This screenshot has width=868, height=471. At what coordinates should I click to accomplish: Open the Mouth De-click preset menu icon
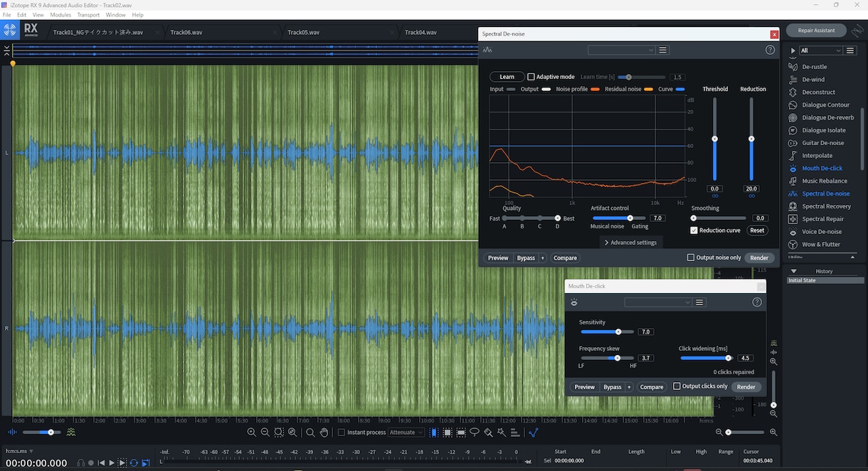[x=699, y=302]
